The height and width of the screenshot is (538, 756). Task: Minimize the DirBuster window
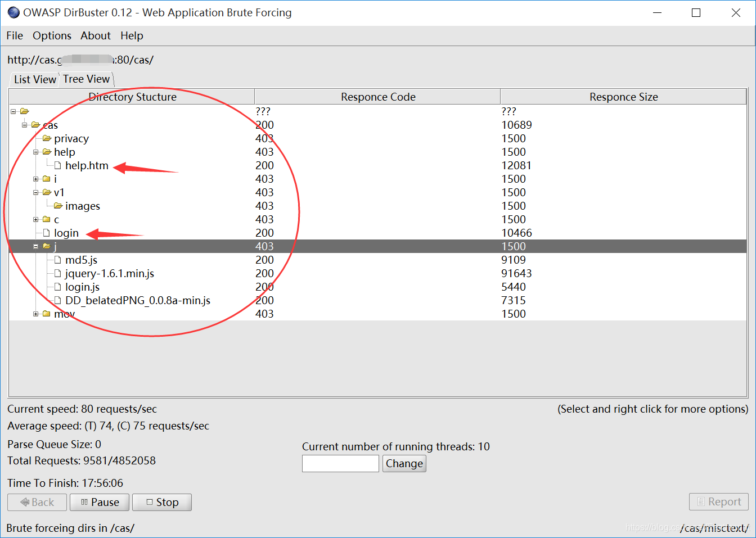tap(656, 12)
